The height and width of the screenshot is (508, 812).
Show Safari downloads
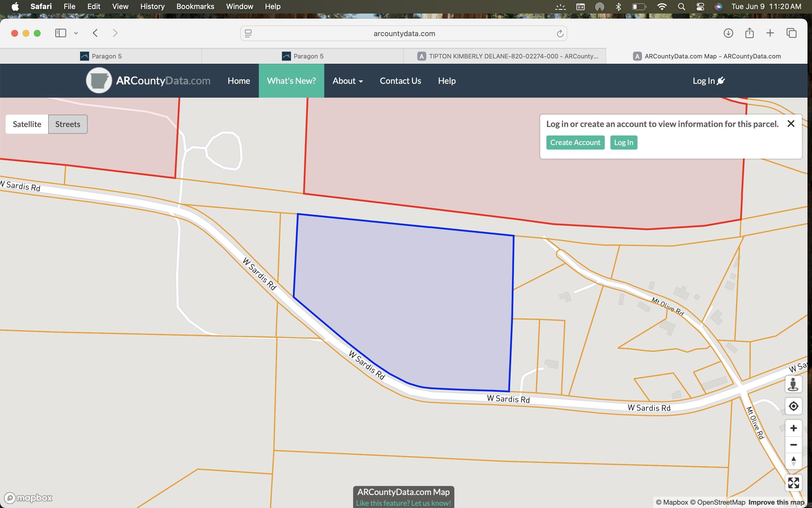(x=728, y=33)
